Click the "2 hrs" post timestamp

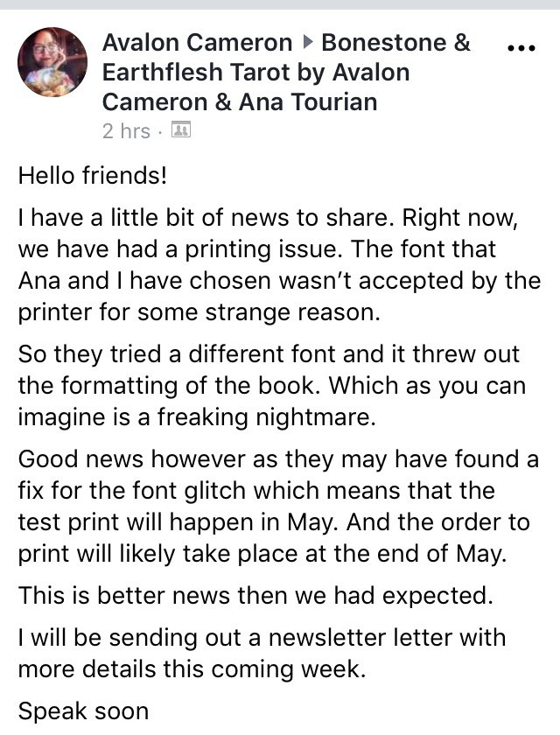pyautogui.click(x=126, y=131)
